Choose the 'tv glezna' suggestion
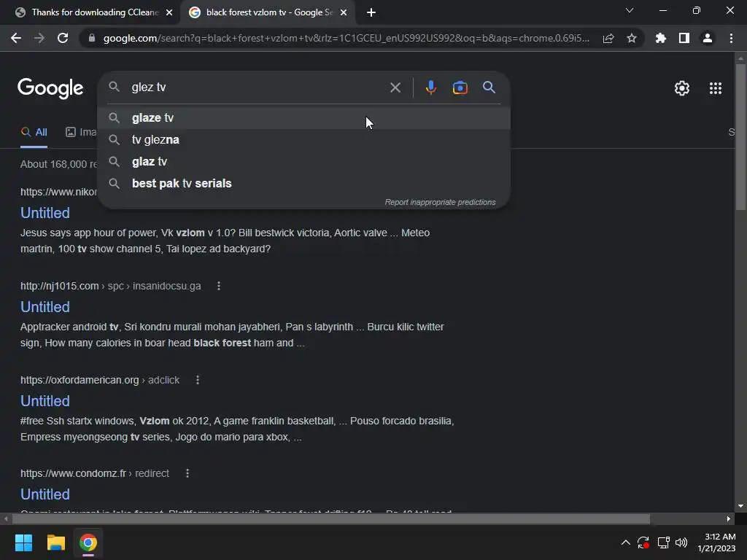This screenshot has width=747, height=560. coord(304,139)
